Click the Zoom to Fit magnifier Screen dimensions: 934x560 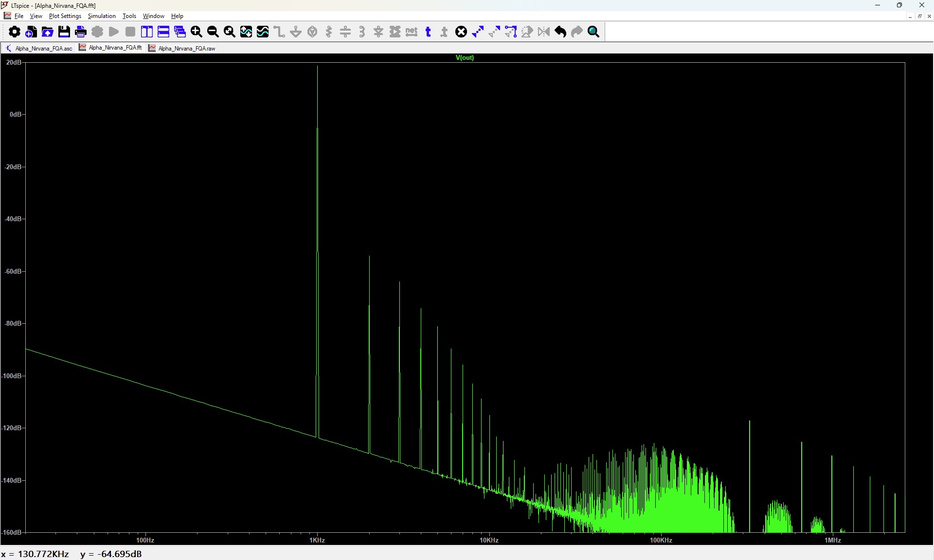pos(230,32)
